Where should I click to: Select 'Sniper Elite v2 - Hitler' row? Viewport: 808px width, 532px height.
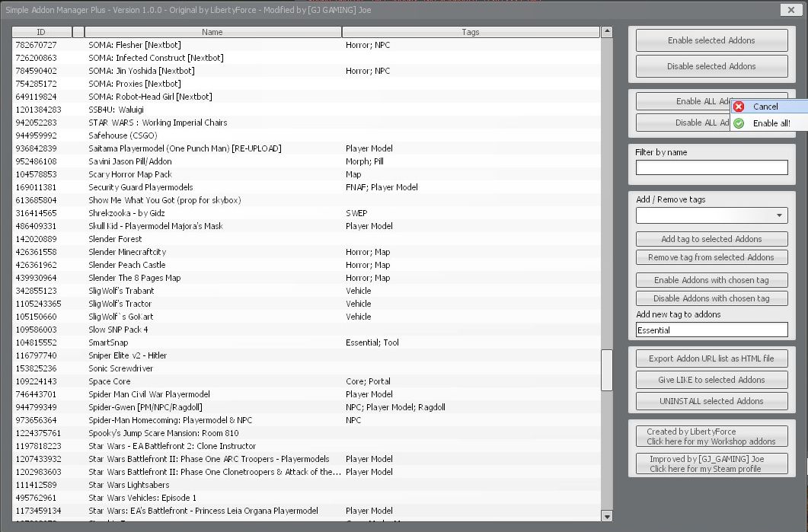[306, 355]
